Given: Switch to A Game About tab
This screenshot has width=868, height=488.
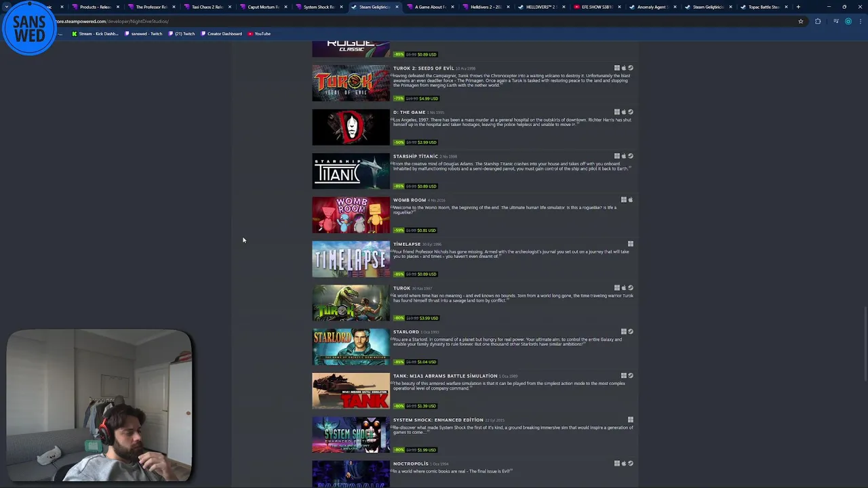Looking at the screenshot, I should 431,7.
